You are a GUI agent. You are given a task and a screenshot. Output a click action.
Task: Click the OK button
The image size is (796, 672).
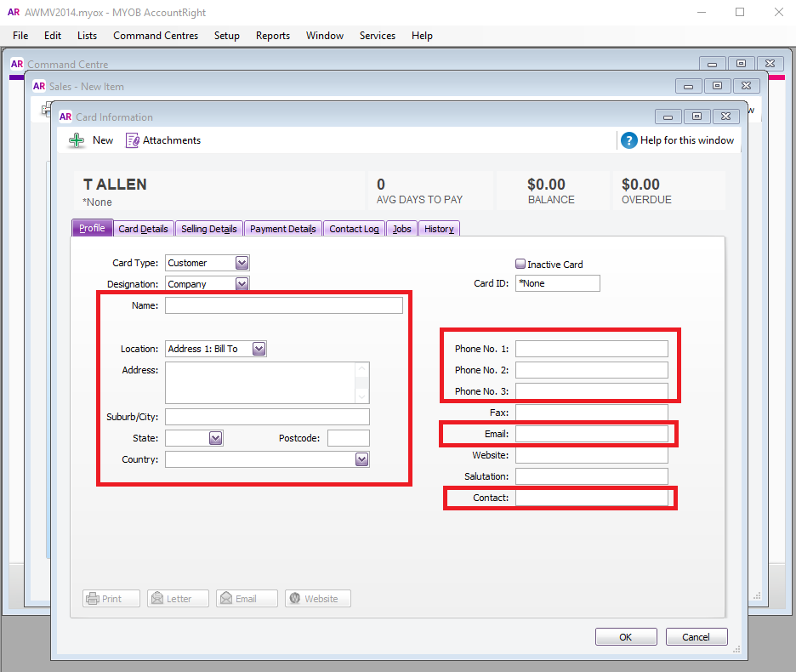[626, 637]
